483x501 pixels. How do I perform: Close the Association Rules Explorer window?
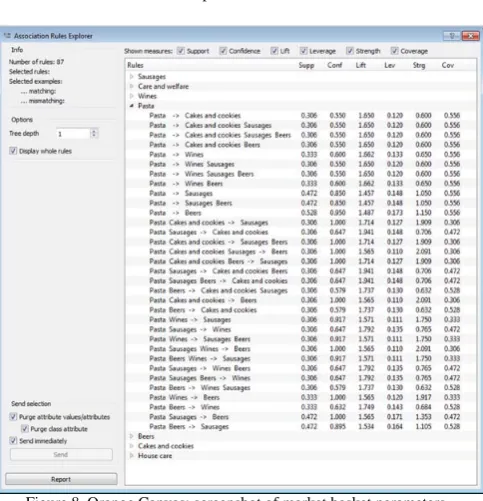click(471, 36)
